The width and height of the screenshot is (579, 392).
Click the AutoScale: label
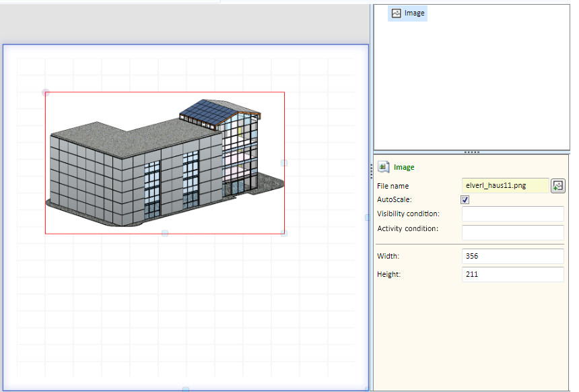pyautogui.click(x=395, y=199)
